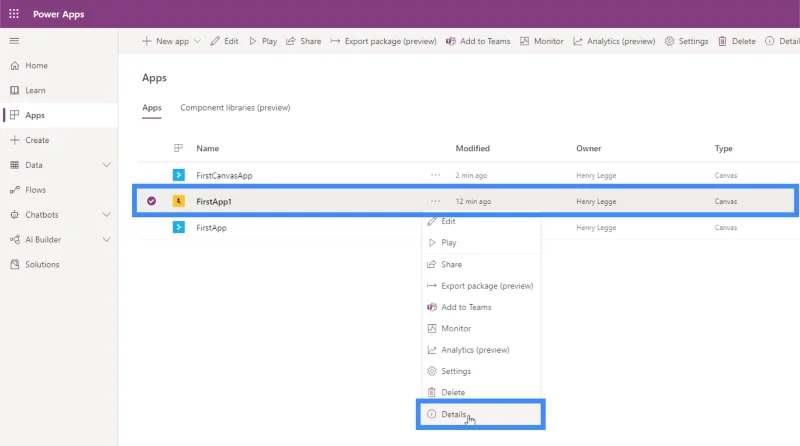Click Export package (preview) in toolbar
This screenshot has width=800, height=446.
(x=383, y=41)
